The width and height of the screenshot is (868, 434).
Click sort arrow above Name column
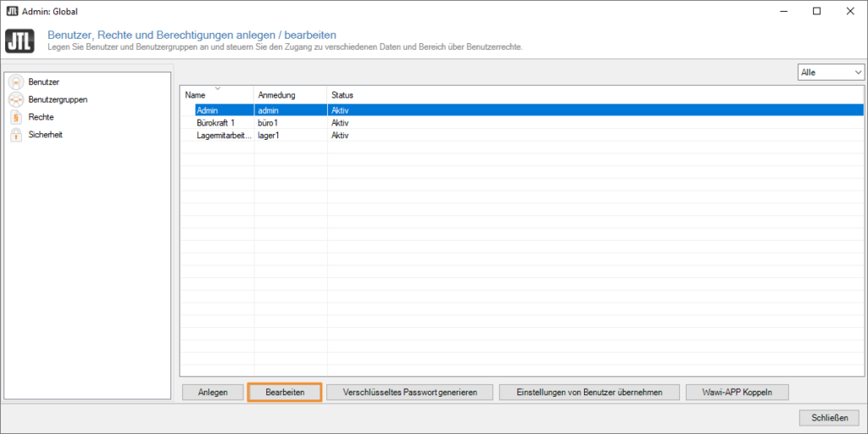[x=217, y=88]
